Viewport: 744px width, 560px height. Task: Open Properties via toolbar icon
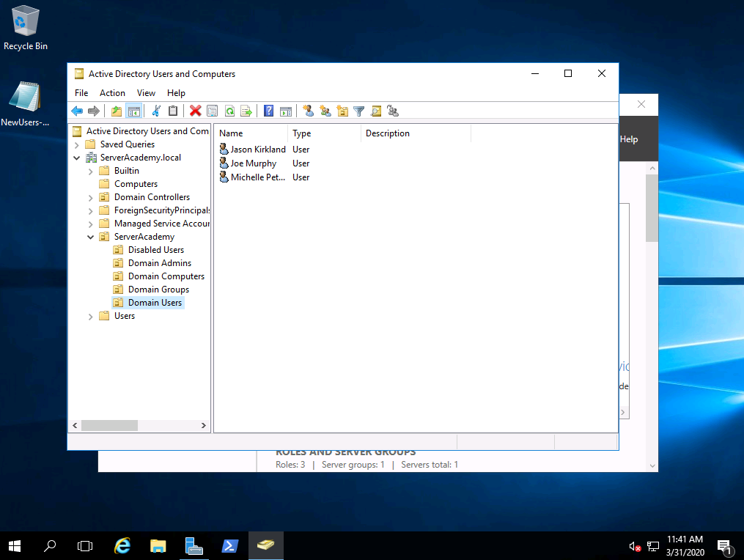coord(212,111)
